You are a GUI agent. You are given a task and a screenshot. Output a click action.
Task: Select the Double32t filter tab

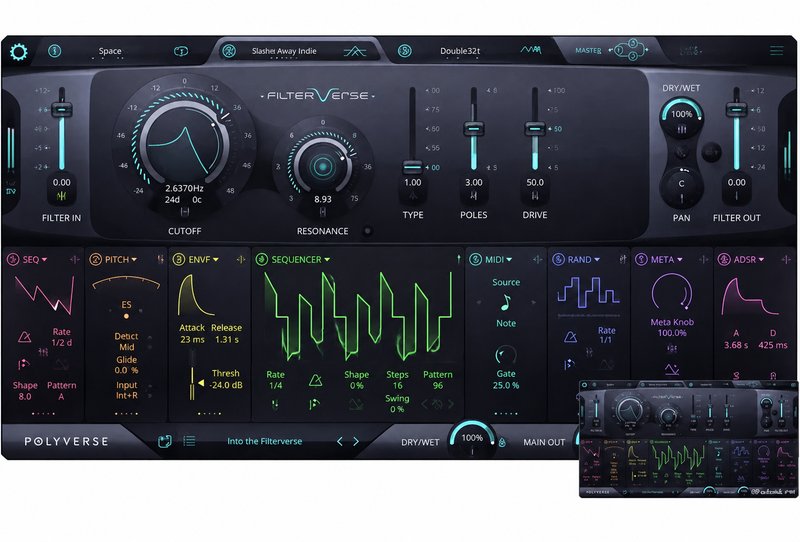coord(460,51)
